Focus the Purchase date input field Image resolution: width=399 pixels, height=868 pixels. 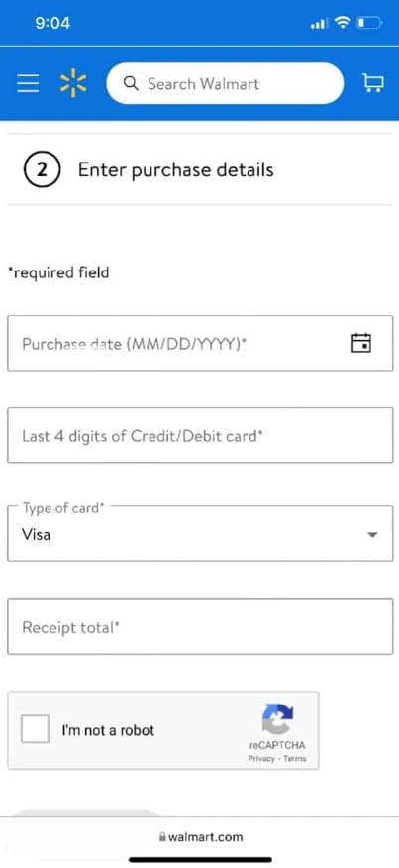click(200, 343)
